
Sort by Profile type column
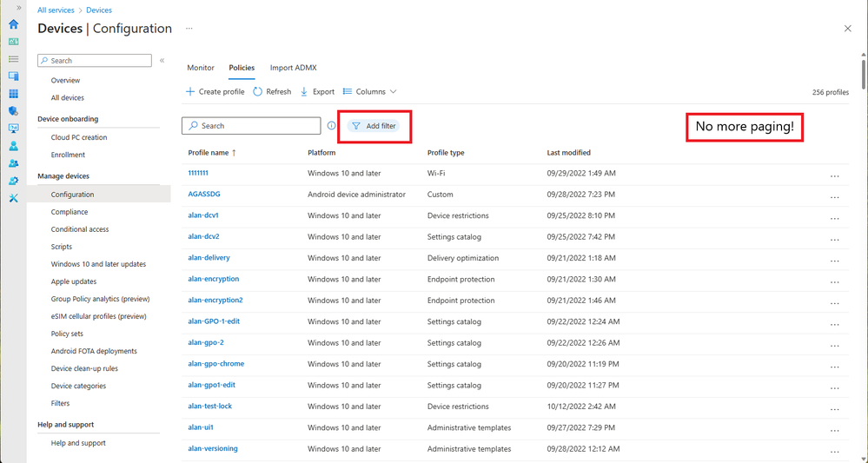(446, 153)
